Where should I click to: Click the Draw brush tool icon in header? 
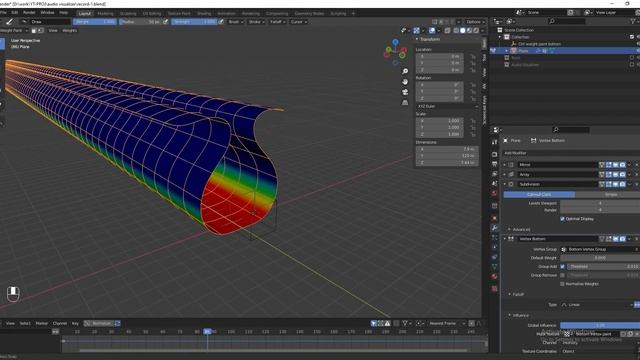[10, 22]
